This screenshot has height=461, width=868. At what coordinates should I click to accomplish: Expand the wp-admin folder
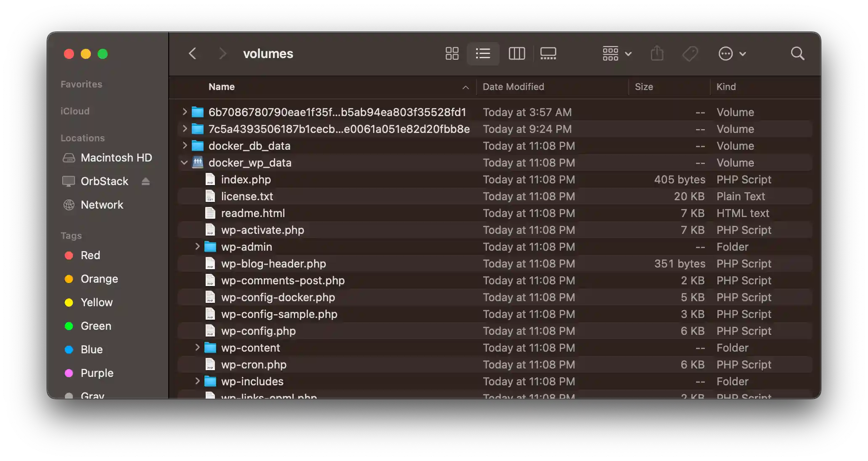pos(197,247)
